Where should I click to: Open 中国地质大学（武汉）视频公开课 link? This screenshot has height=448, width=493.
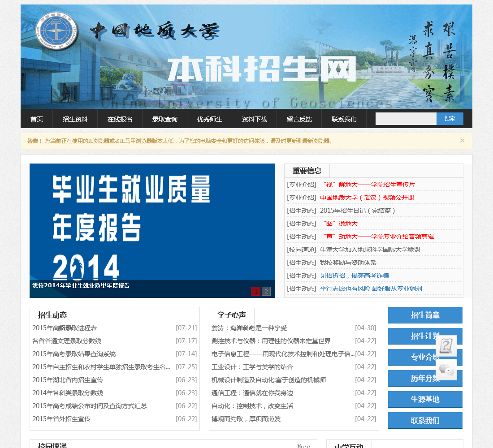click(x=367, y=198)
